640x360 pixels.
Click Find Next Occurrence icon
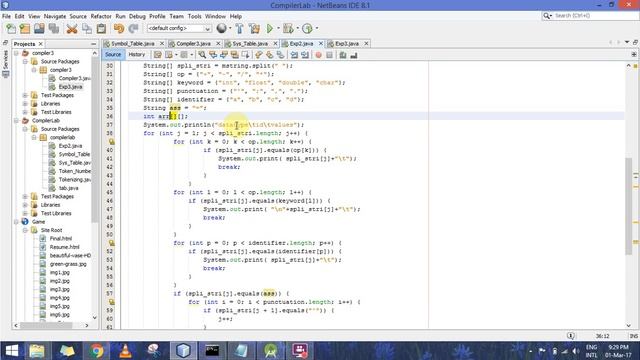(224, 55)
